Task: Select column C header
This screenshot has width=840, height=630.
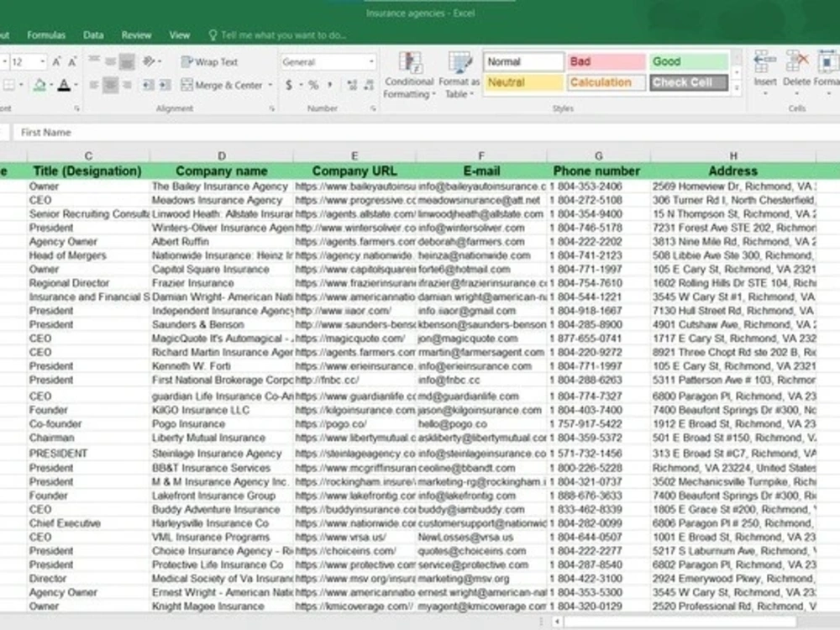Action: (88, 155)
